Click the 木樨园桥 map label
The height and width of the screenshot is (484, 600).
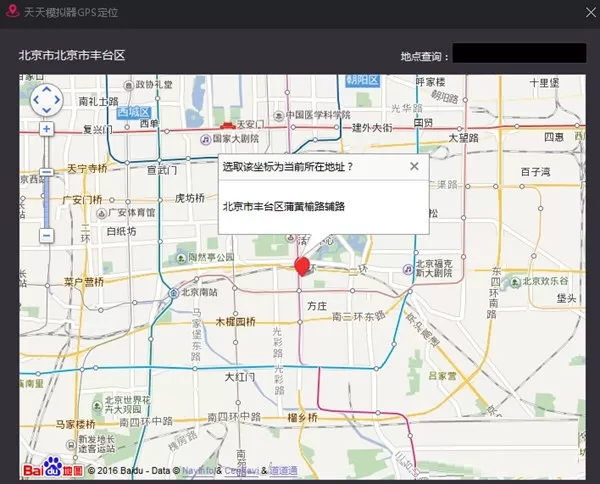[x=235, y=322]
